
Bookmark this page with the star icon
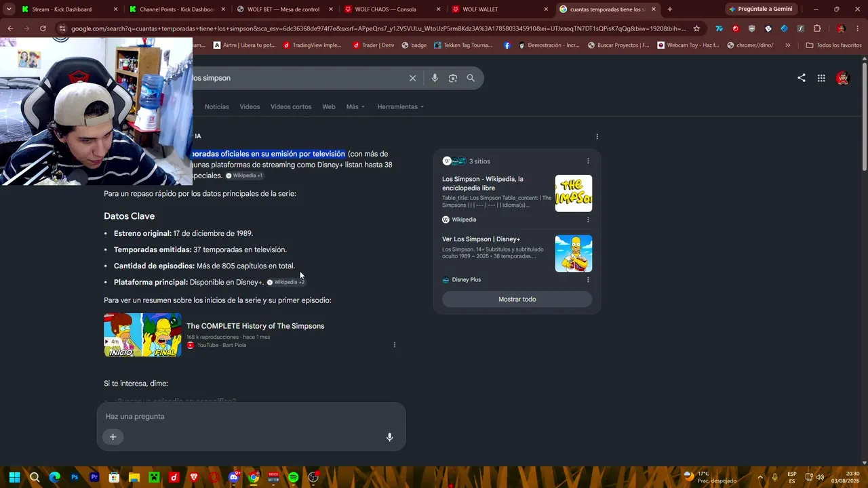click(696, 28)
